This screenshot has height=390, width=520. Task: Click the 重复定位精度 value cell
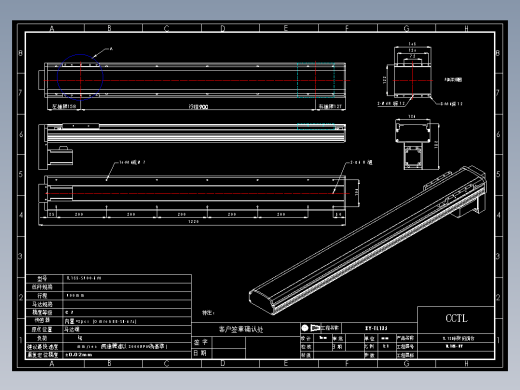coord(127,355)
